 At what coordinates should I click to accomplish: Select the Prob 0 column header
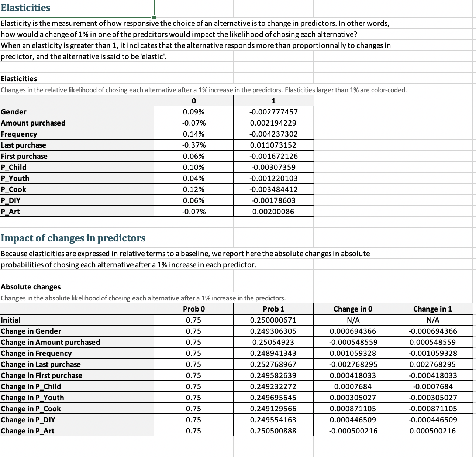[194, 309]
